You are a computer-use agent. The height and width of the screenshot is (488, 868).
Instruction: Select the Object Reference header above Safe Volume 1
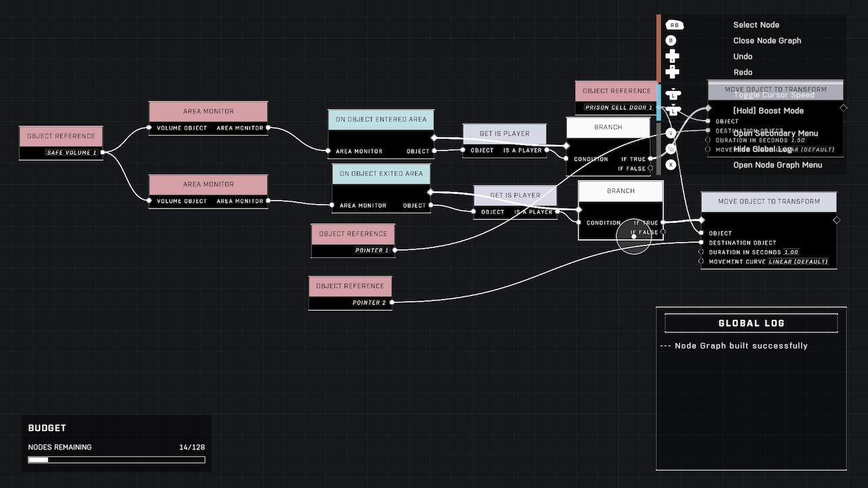point(61,136)
